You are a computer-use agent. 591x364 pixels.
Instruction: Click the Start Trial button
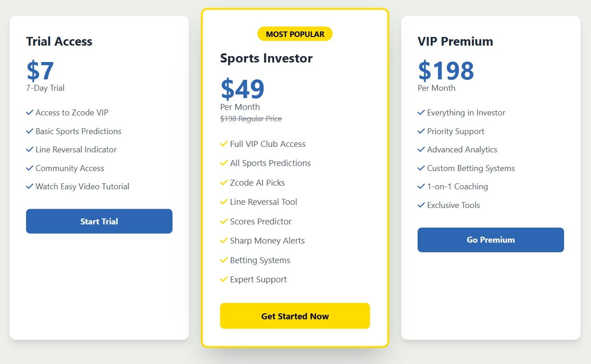pyautogui.click(x=99, y=221)
